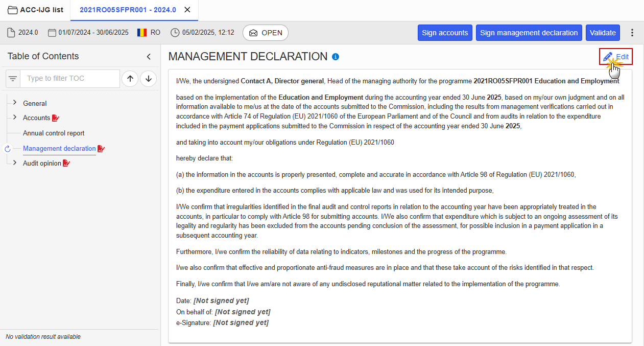Click the 05/02/2025, 12:12 timestamp
This screenshot has height=346, width=644.
tap(208, 33)
